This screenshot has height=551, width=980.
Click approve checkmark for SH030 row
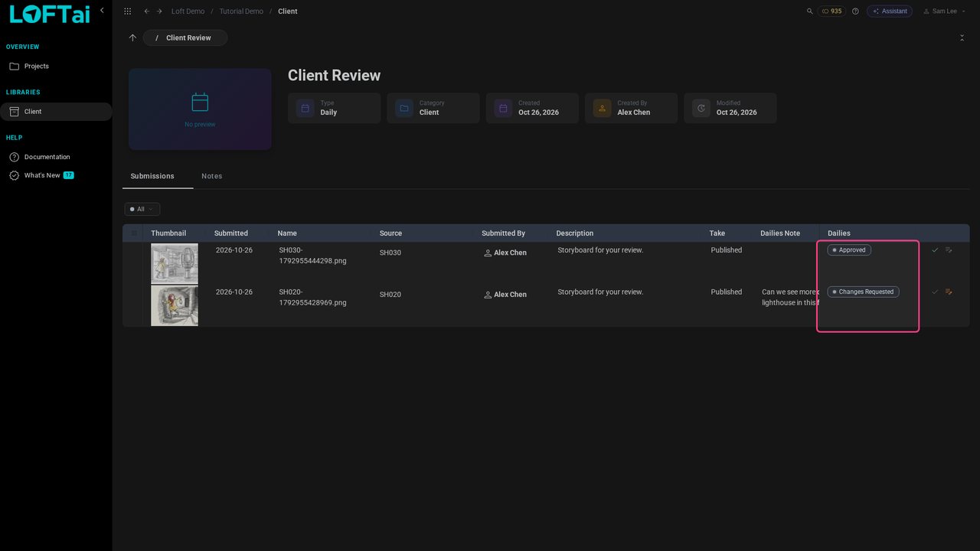tap(935, 250)
